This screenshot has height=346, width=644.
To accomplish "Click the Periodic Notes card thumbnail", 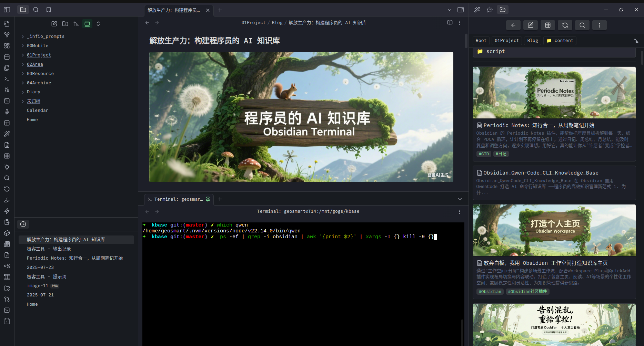I will (554, 93).
